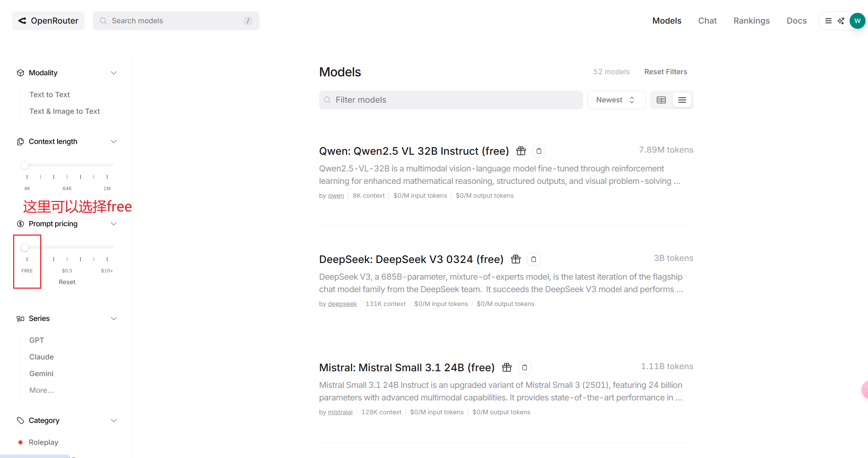
Task: Filter by GPT series
Action: click(36, 340)
